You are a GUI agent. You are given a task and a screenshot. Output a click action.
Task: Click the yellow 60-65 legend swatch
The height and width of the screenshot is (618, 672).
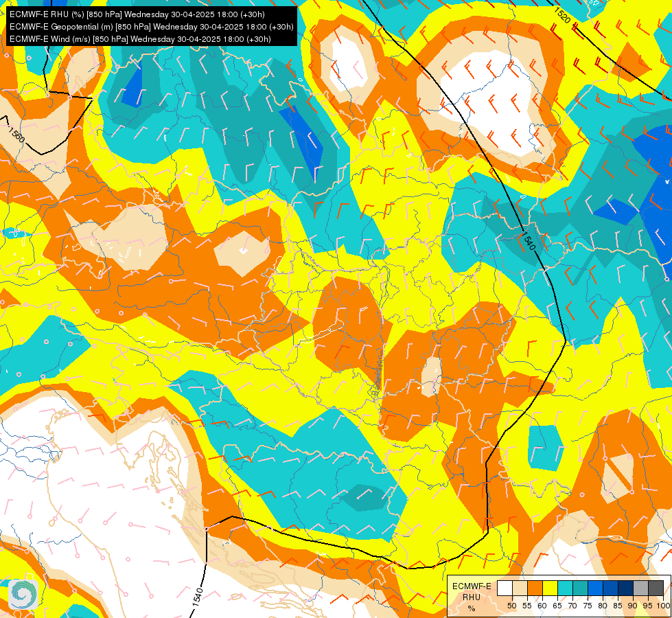click(550, 588)
